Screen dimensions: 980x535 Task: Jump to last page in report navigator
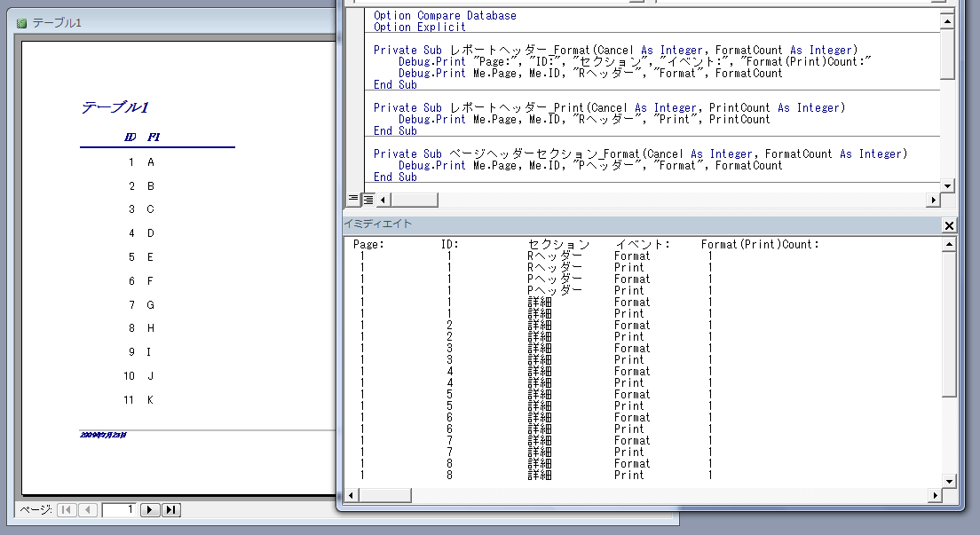pyautogui.click(x=171, y=510)
